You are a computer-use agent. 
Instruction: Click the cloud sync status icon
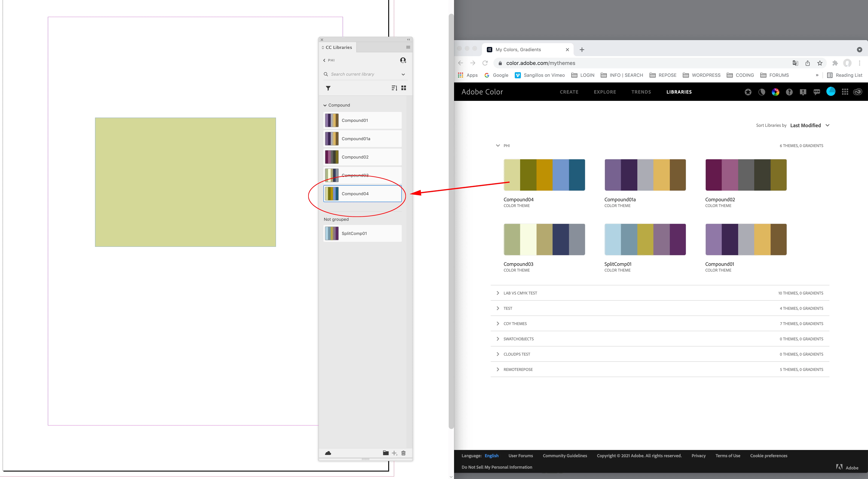[328, 453]
